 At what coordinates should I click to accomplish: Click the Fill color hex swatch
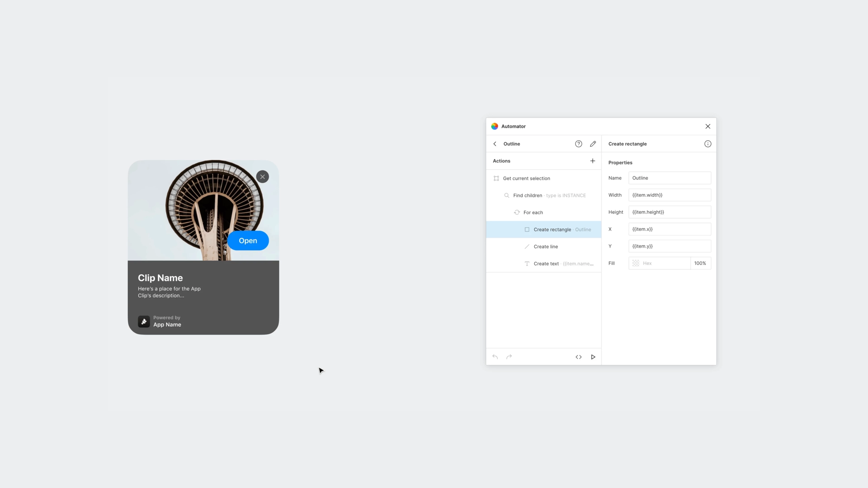point(635,263)
